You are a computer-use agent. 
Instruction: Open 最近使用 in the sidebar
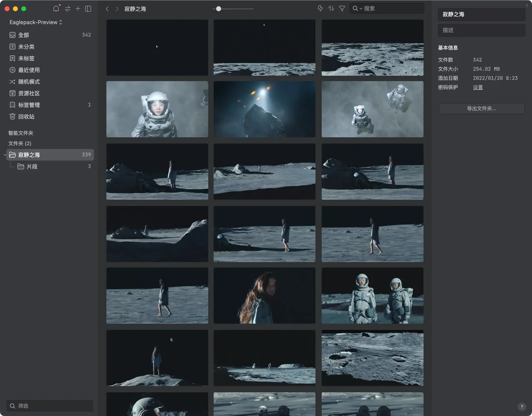(50, 70)
